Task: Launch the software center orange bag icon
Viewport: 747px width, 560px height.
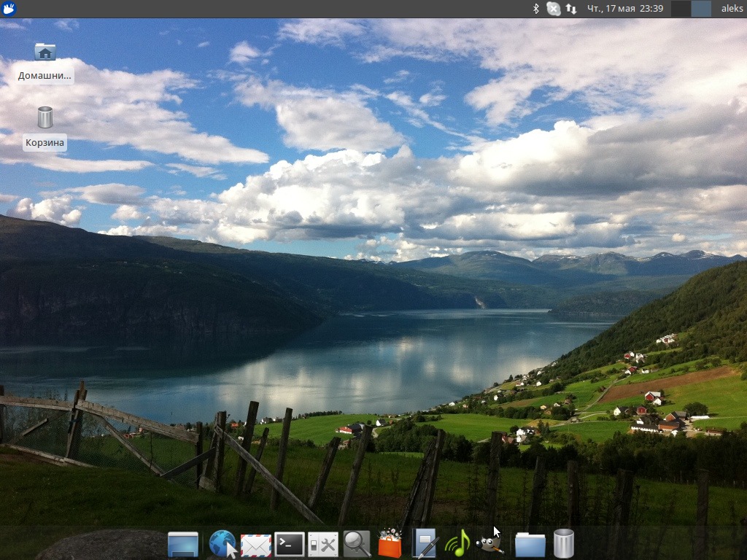Action: coord(390,543)
